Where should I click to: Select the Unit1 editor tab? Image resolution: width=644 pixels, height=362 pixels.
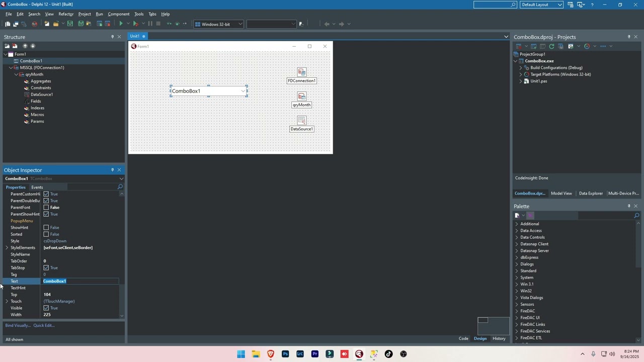point(138,36)
